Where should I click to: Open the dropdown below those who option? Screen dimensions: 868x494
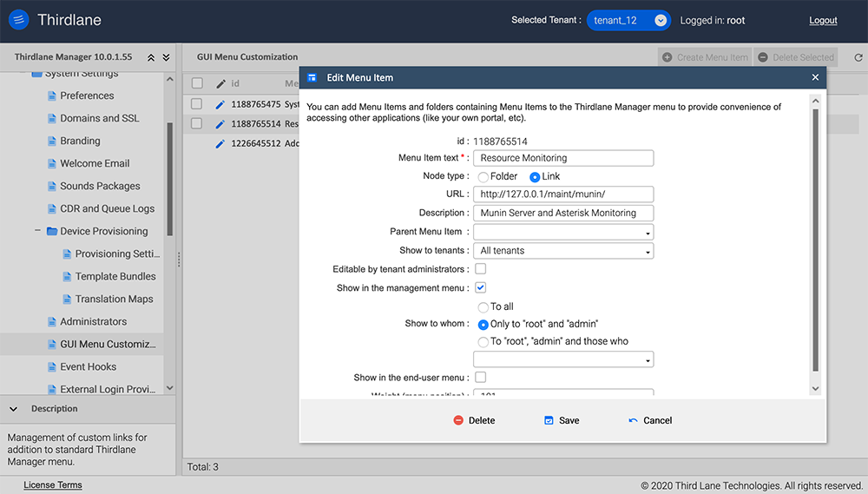tap(563, 359)
